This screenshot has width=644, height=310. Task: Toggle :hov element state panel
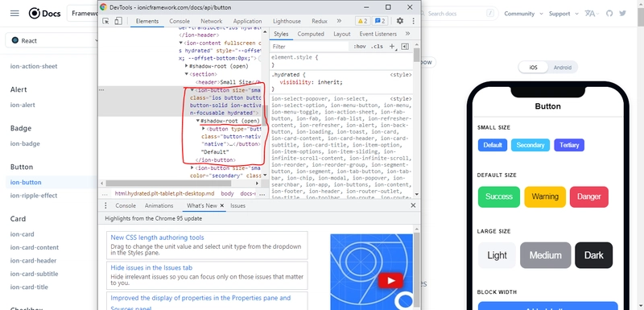359,47
